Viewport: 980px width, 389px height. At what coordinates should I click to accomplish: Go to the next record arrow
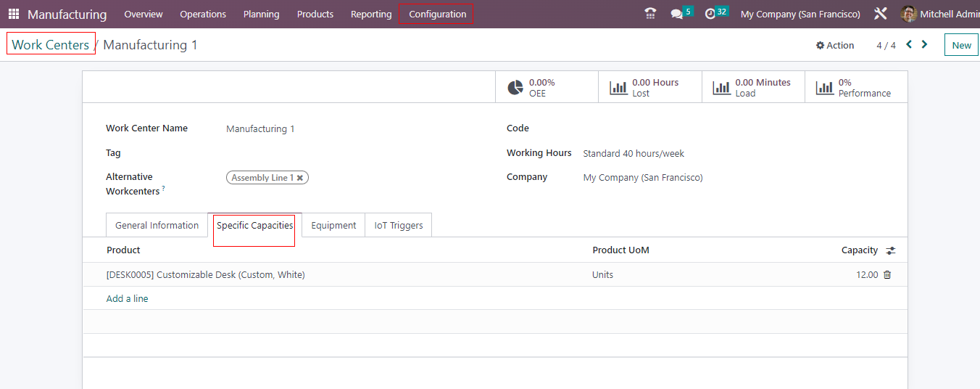pos(924,44)
